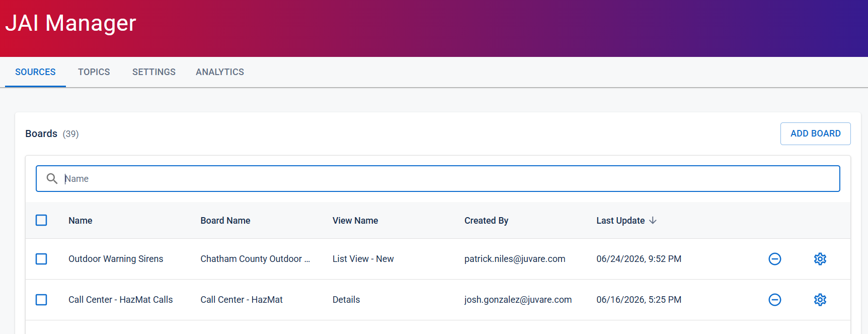The width and height of the screenshot is (868, 334).
Task: Sort by Created By column header
Action: point(486,221)
